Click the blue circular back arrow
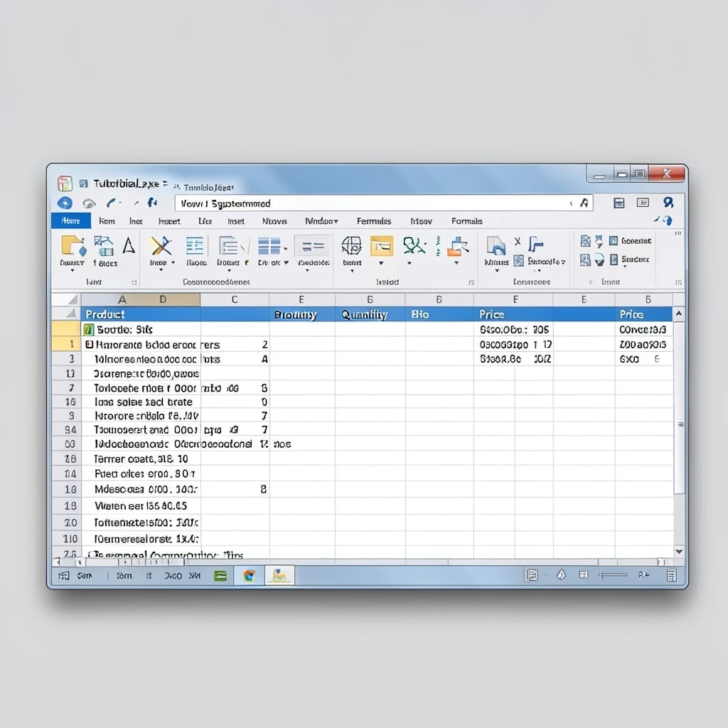This screenshot has width=728, height=728. click(x=65, y=203)
